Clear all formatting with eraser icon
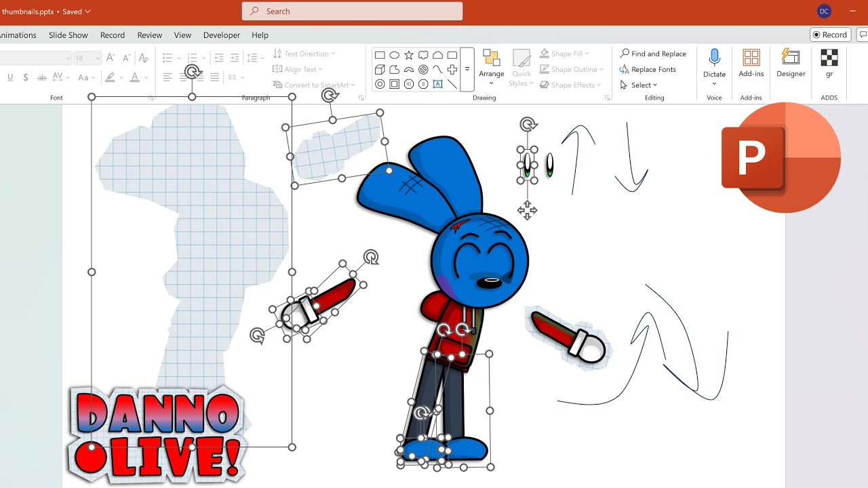The width and height of the screenshot is (868, 488). (x=143, y=58)
